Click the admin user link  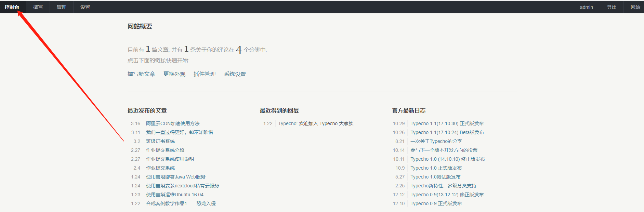point(586,7)
